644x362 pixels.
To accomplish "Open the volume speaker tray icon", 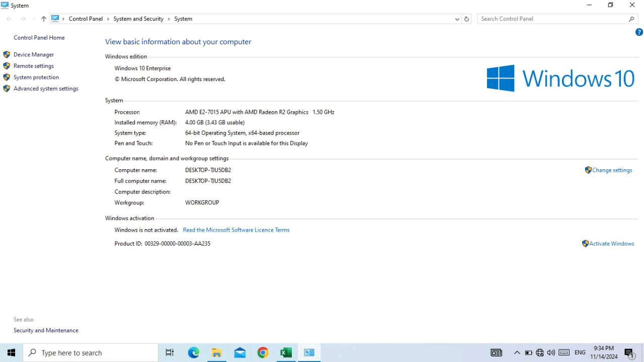I will (x=551, y=352).
